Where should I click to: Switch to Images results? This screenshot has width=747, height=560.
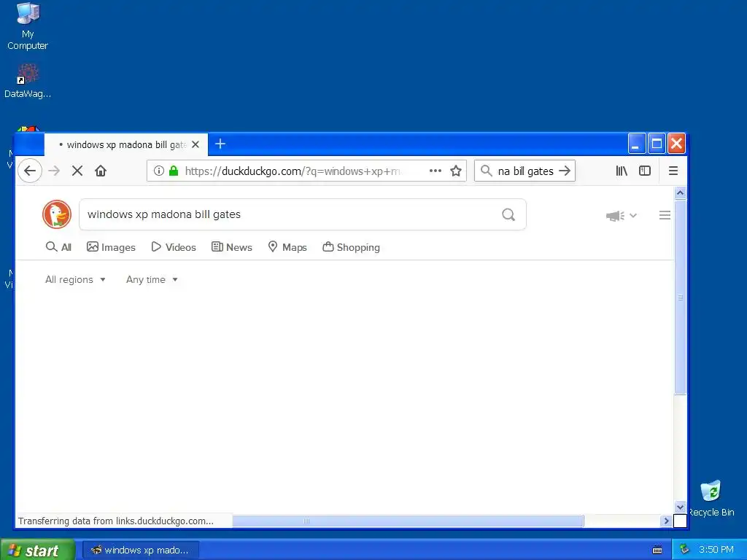111,247
